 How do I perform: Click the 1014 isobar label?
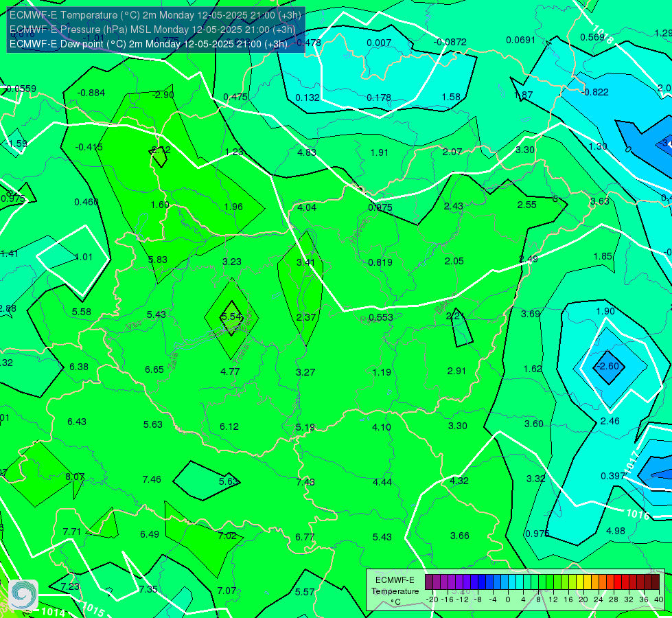[54, 612]
